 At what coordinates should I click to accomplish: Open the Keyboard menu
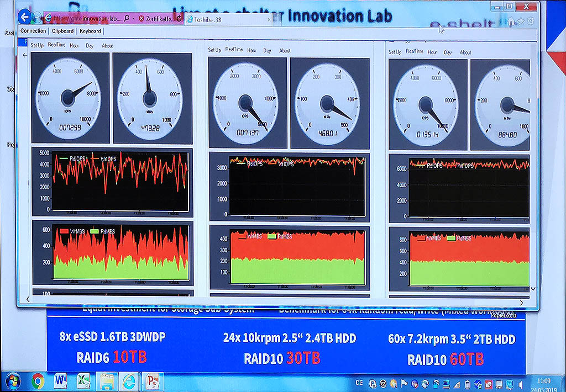tap(90, 31)
